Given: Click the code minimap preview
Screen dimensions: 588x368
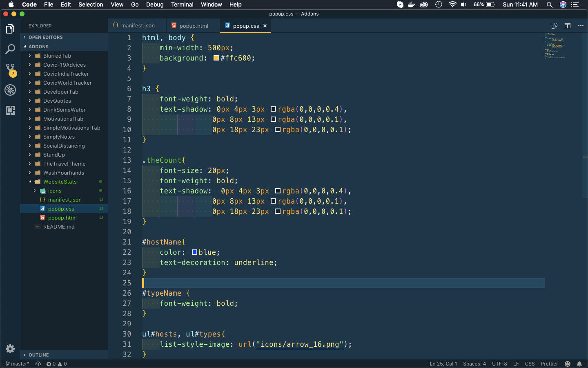Looking at the screenshot, I should pos(555,46).
